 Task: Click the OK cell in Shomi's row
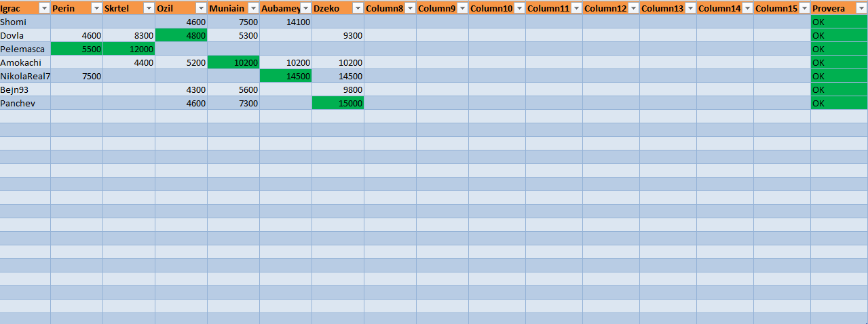pos(839,22)
